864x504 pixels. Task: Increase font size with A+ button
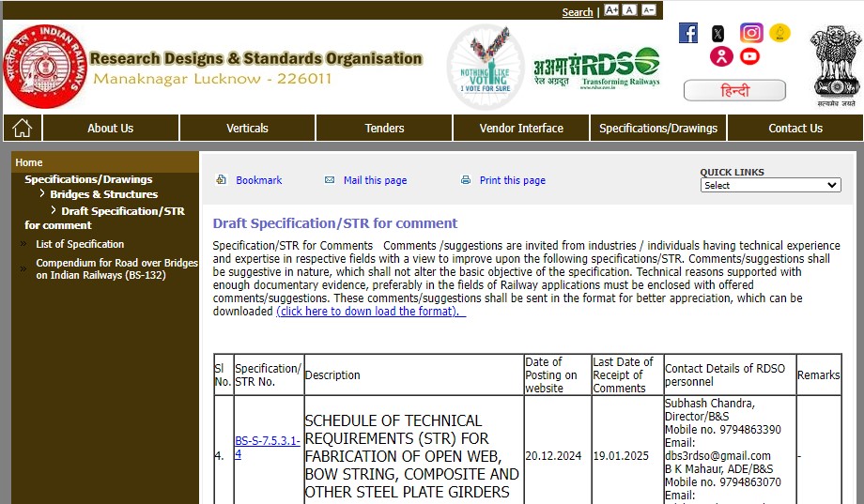(611, 10)
